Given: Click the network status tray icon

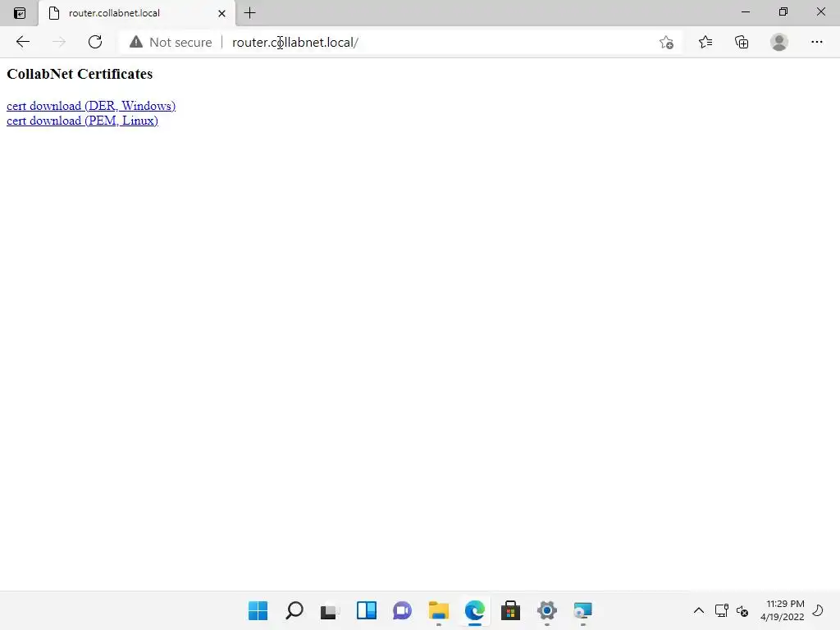Looking at the screenshot, I should pyautogui.click(x=722, y=610).
